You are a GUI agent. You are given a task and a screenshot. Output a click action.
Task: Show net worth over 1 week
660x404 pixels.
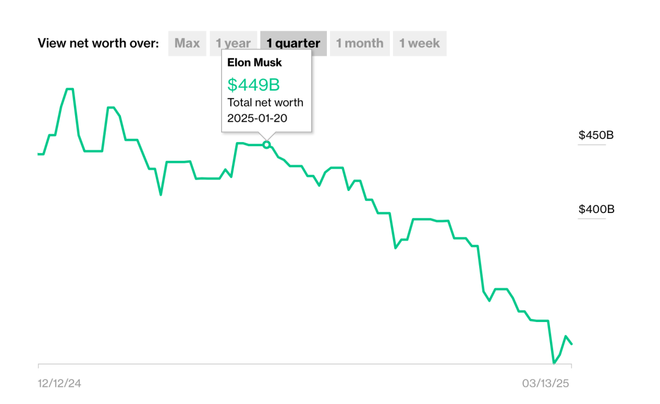pyautogui.click(x=419, y=43)
